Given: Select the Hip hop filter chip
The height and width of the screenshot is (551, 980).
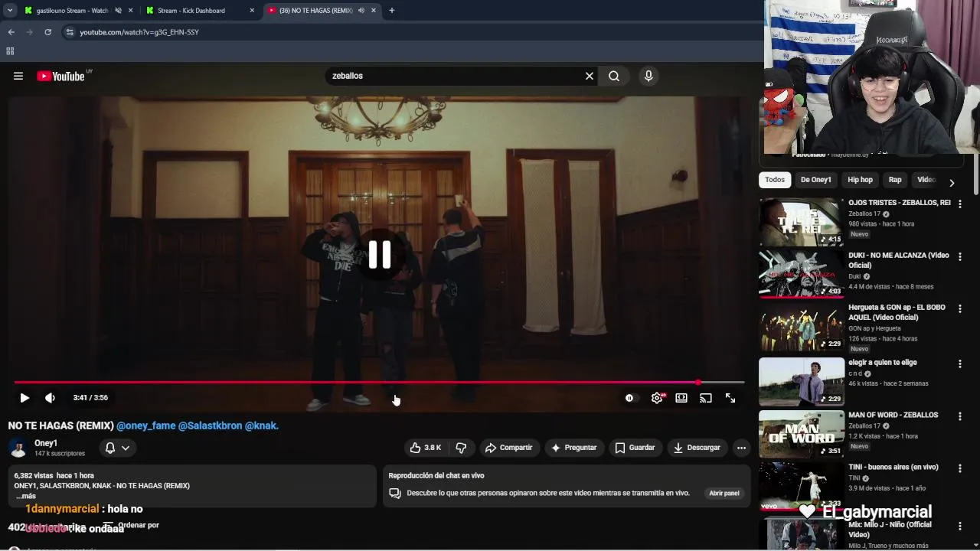Looking at the screenshot, I should 860,180.
